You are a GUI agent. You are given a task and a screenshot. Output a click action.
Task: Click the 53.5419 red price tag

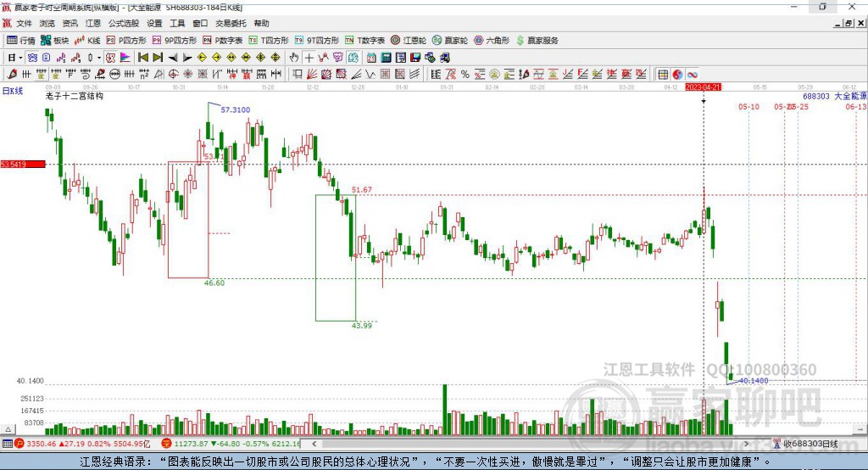pyautogui.click(x=23, y=164)
